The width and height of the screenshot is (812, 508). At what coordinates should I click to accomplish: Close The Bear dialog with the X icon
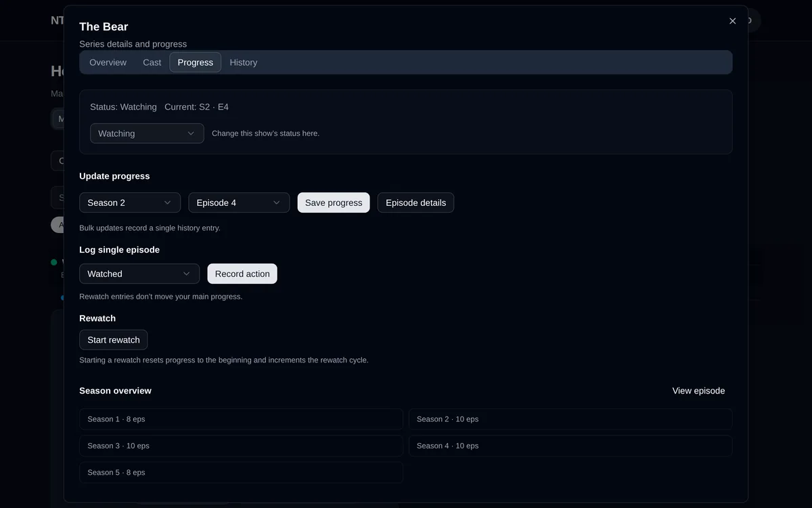coord(732,21)
